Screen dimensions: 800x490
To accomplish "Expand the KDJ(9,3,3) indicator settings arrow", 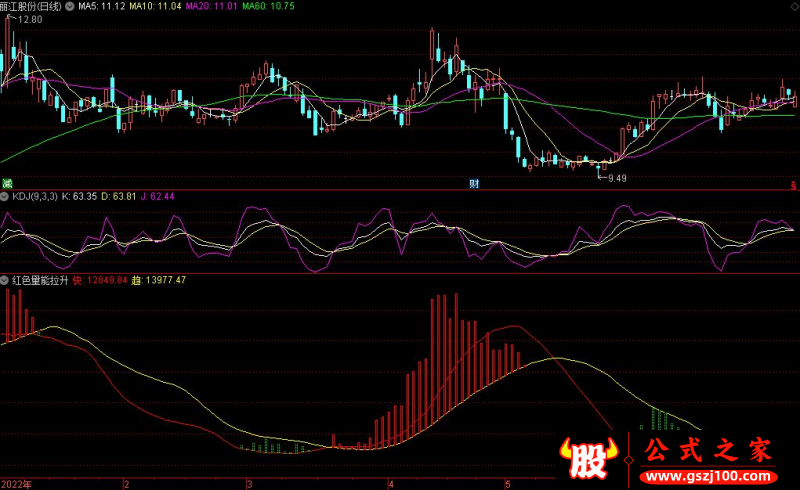I will click(x=4, y=197).
